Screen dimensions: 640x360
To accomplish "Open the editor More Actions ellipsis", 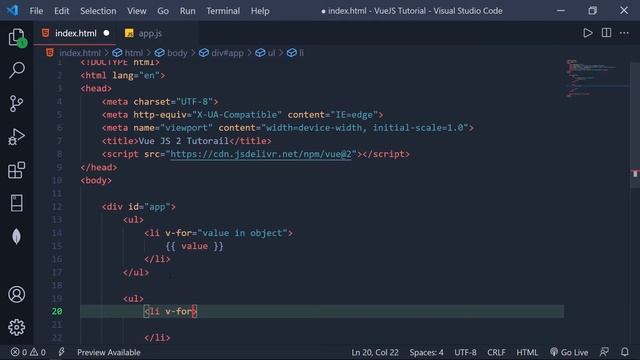I will coord(624,33).
